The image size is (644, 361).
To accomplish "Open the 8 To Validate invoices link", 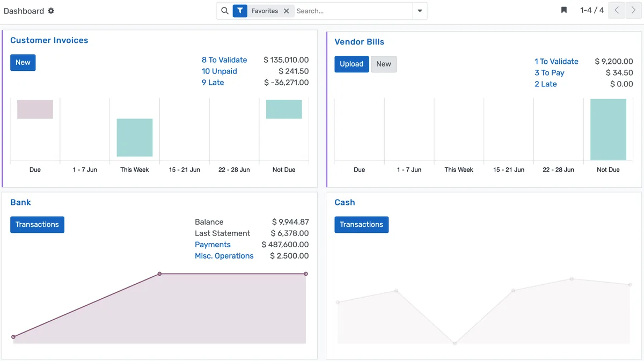I will pos(224,60).
